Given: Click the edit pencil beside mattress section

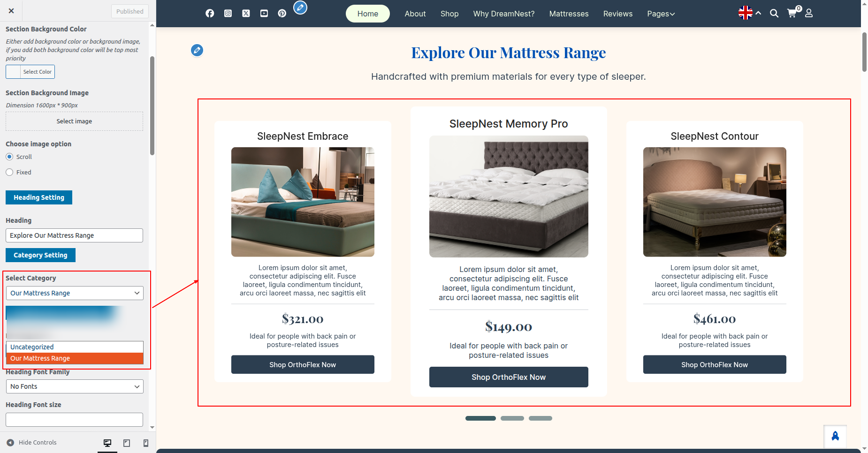Looking at the screenshot, I should click(x=197, y=50).
